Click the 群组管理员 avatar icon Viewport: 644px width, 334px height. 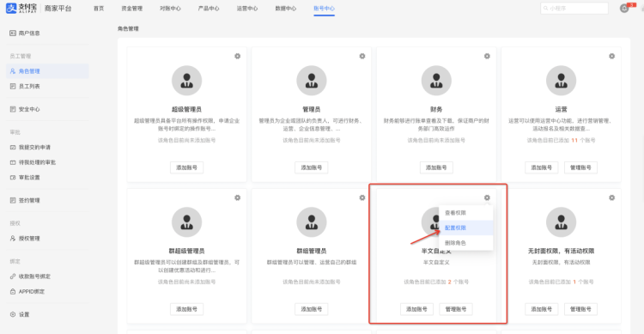pyautogui.click(x=312, y=222)
